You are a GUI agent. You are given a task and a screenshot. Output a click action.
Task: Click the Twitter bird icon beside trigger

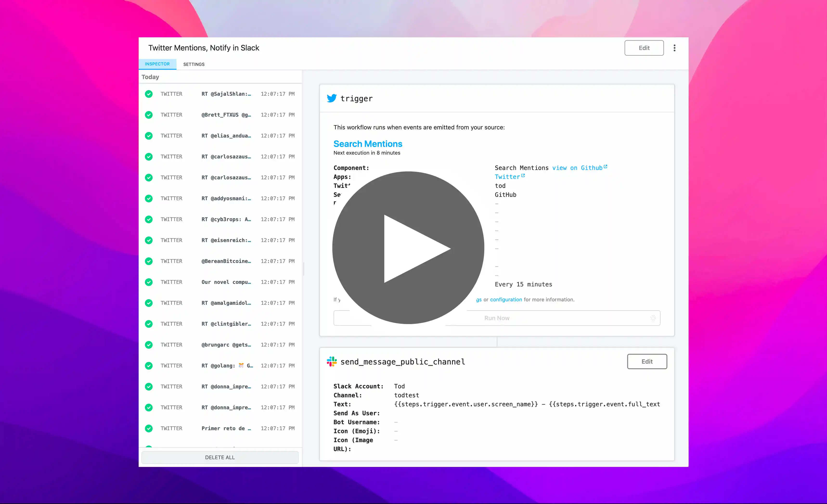332,98
